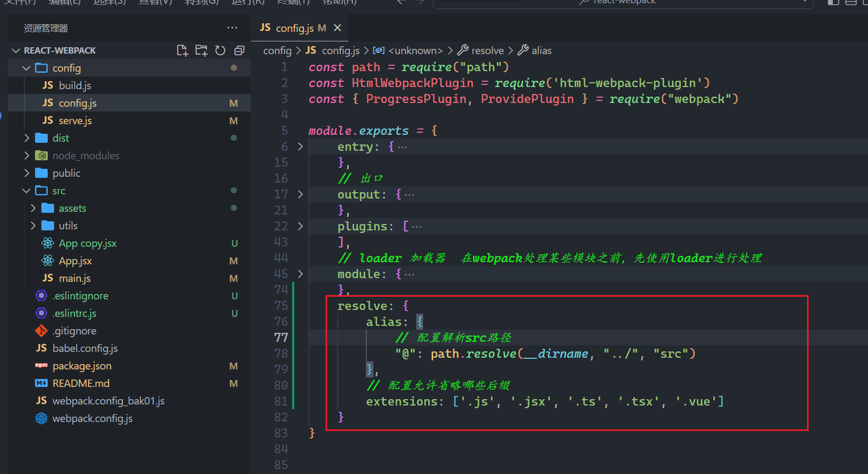Open webpack.config.js file
Screen dimensions: 868x474
[x=129, y=418]
